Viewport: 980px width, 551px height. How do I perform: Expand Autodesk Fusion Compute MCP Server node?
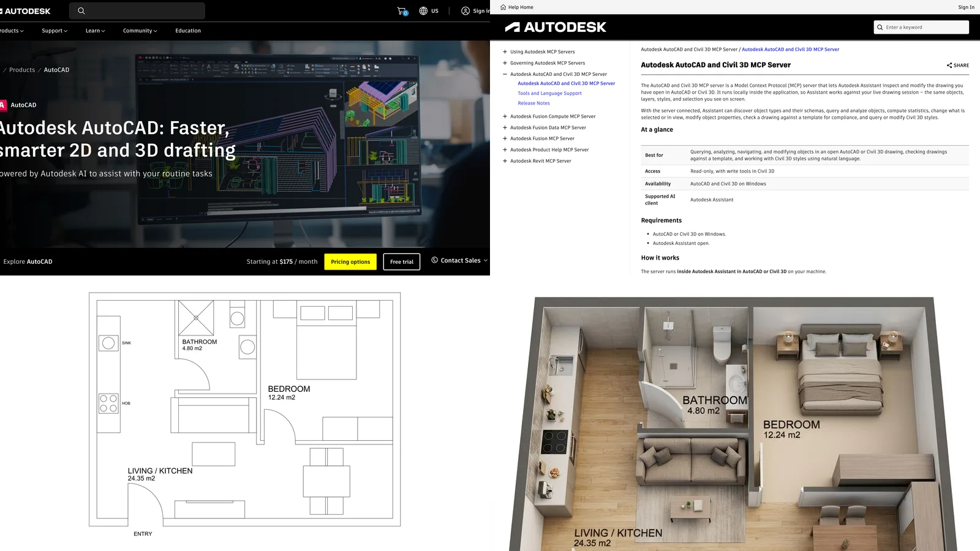pyautogui.click(x=505, y=116)
